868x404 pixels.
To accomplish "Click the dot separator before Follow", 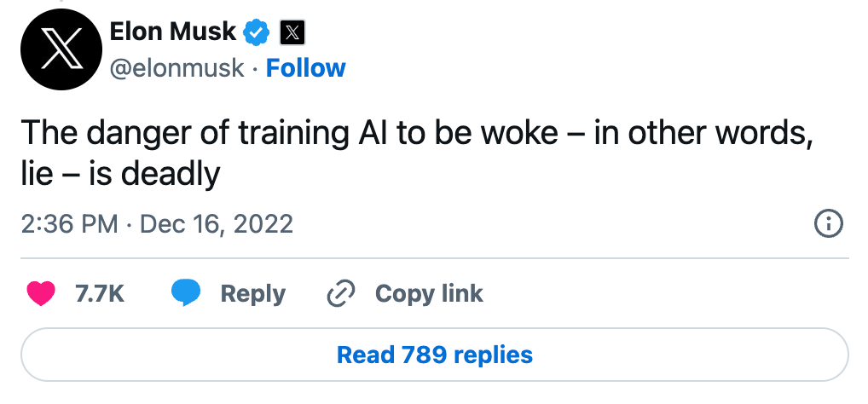I will (x=255, y=69).
